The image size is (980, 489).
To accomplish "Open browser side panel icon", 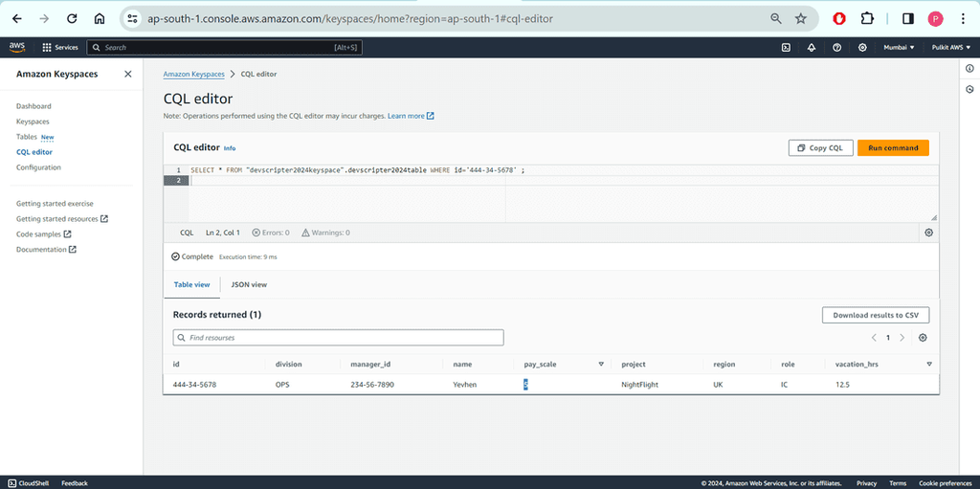I will tap(908, 19).
